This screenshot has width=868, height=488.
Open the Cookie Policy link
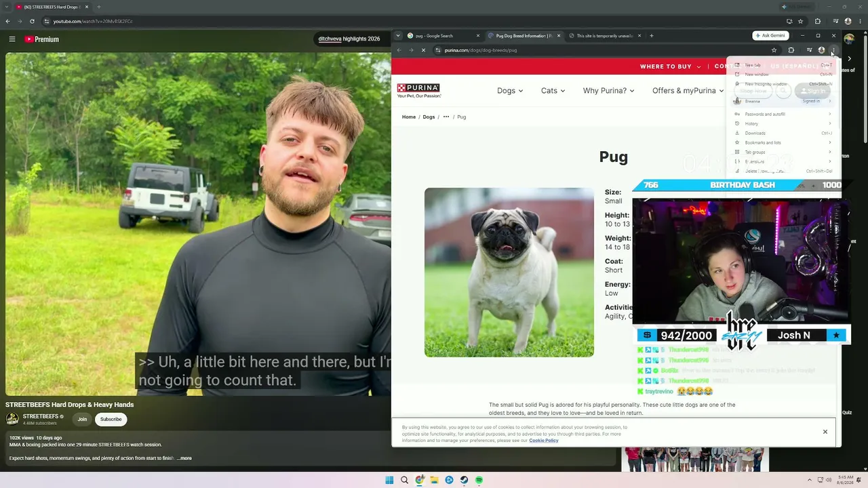click(544, 441)
